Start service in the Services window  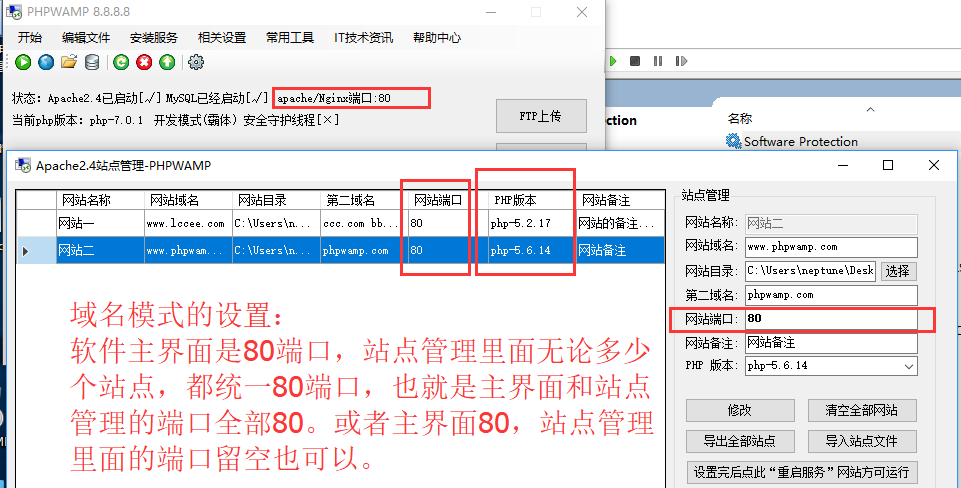pyautogui.click(x=612, y=61)
